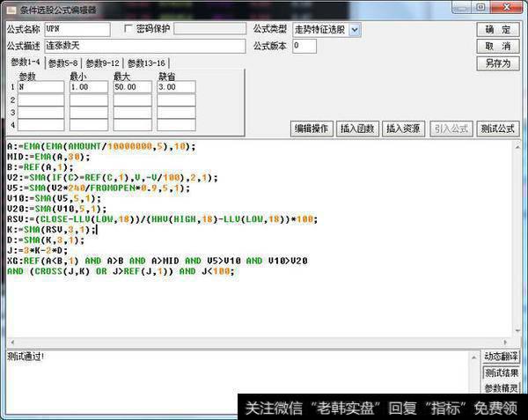This screenshot has width=528, height=420.
Task: Click the 测试结果 button
Action: 501,372
